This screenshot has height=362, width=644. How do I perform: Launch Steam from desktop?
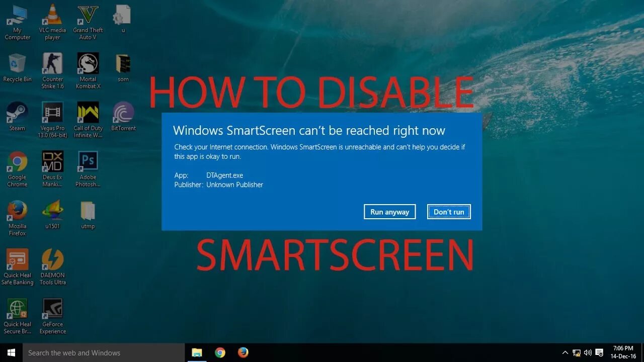[x=17, y=117]
